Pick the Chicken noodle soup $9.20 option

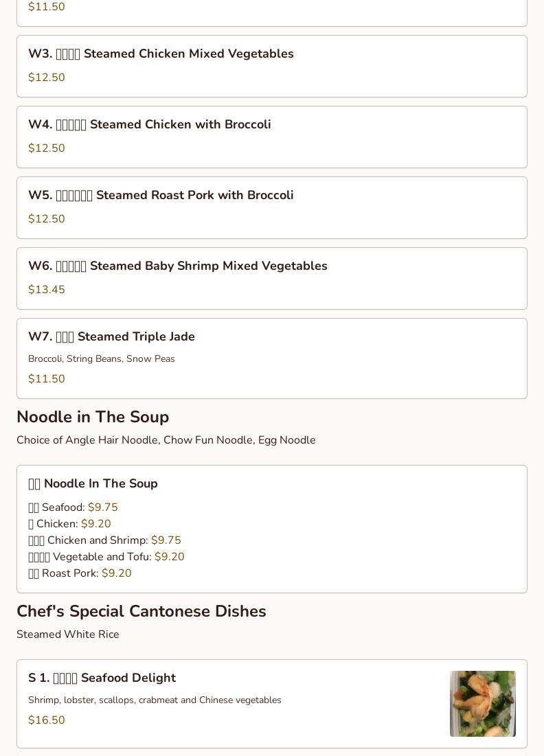click(69, 524)
